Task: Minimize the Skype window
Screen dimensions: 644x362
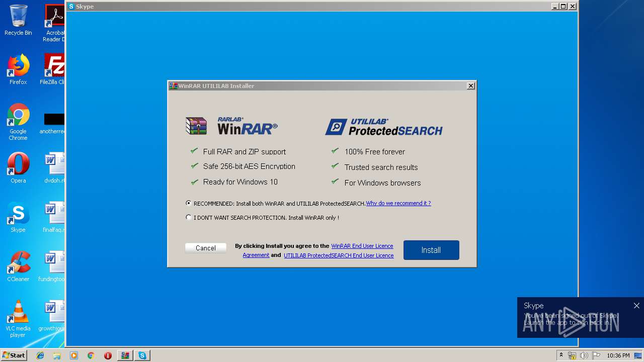Action: tap(555, 7)
